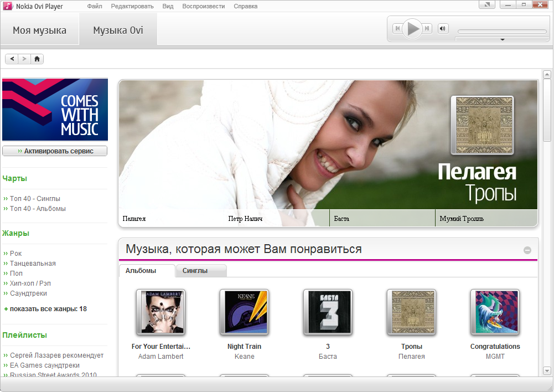
Task: Open the Топ 40 - Синглы chart
Action: point(35,198)
